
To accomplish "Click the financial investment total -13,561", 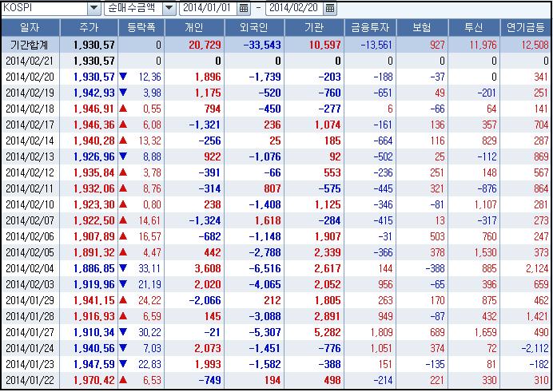I will pyautogui.click(x=376, y=45).
